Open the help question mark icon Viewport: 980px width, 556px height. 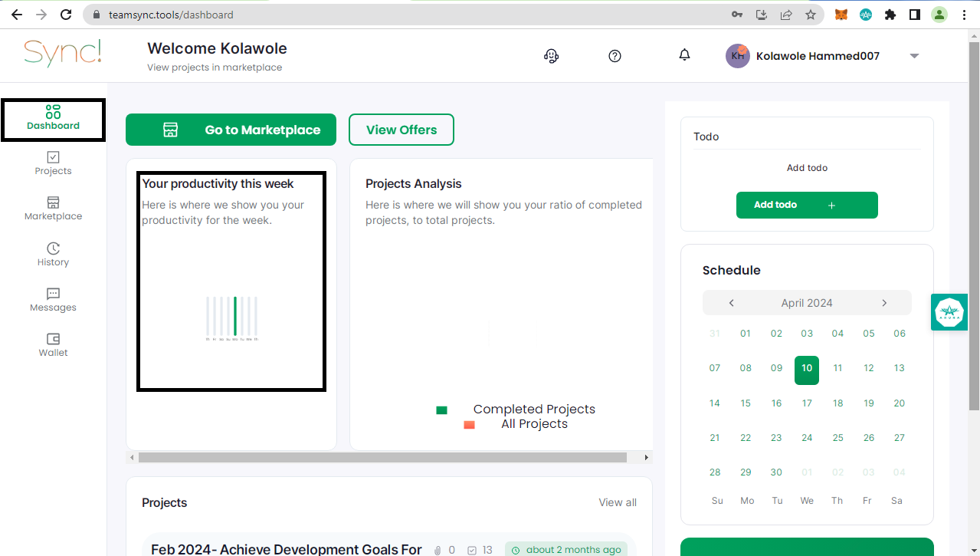point(615,56)
